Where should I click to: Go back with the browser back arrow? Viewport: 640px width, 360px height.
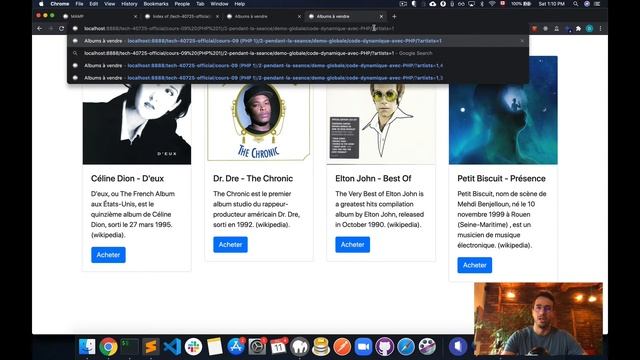[40, 29]
